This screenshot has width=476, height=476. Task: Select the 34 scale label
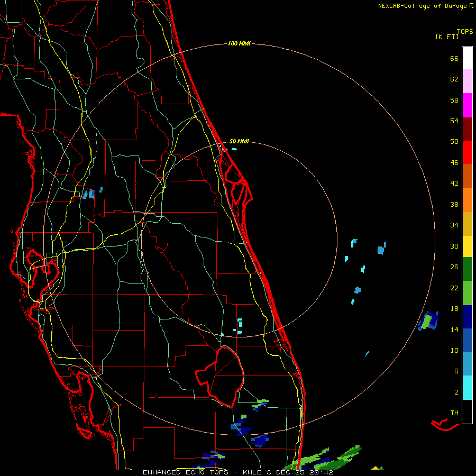454,225
